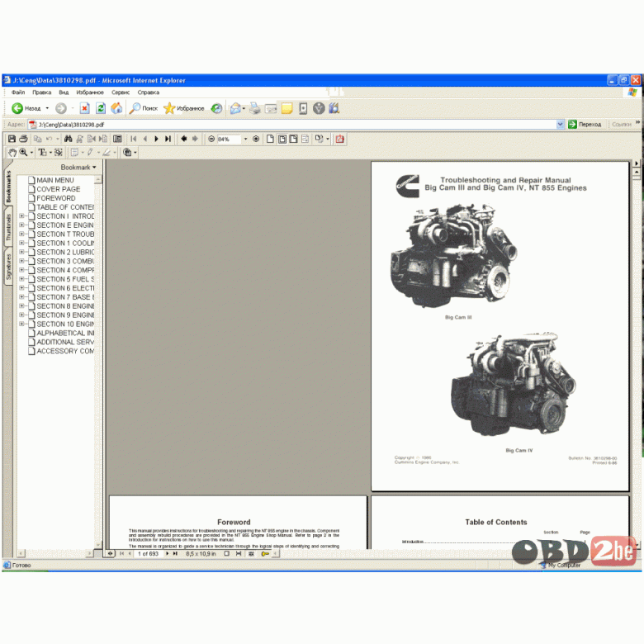Image resolution: width=644 pixels, height=644 pixels.
Task: Click the IE Mail icon
Action: point(235,108)
